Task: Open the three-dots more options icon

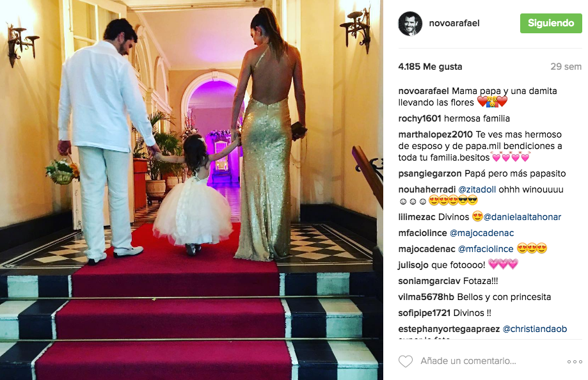Action: coord(574,361)
